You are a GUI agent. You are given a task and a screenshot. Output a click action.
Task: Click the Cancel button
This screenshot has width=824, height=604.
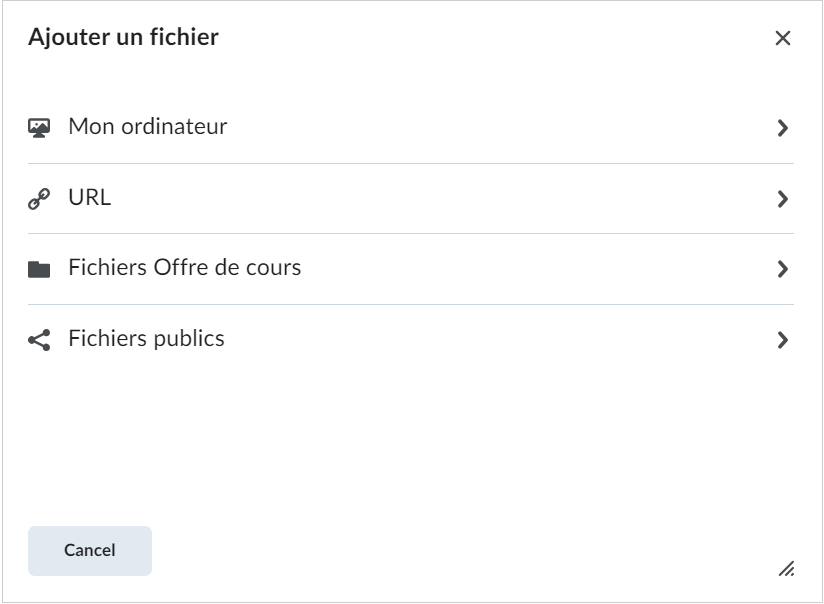tap(90, 550)
